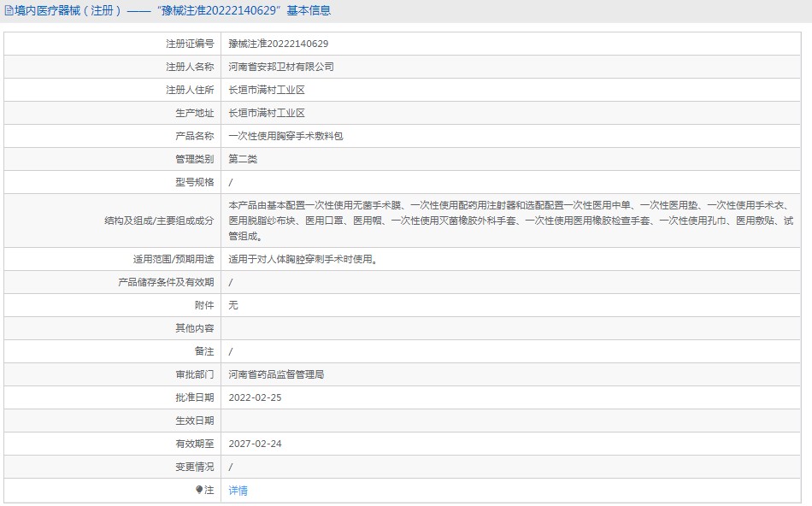Click the 备注 label
This screenshot has height=506, width=812.
point(204,351)
